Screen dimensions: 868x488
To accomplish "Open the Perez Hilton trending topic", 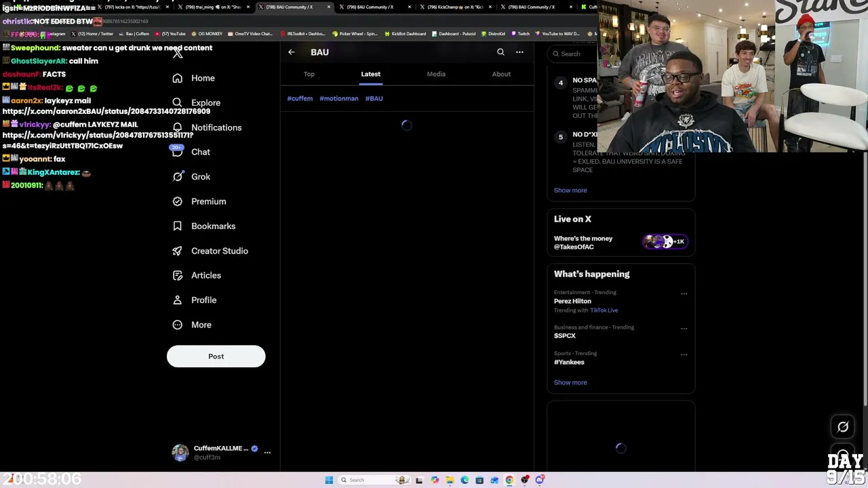I will coord(572,301).
